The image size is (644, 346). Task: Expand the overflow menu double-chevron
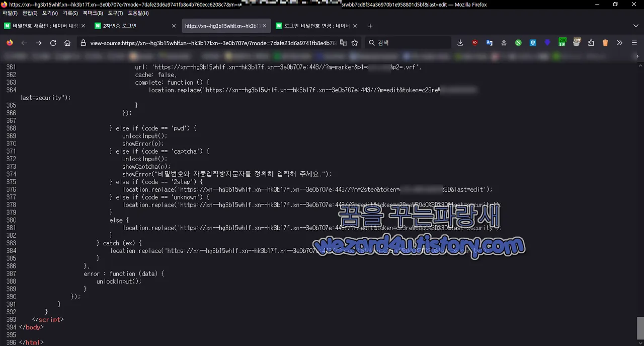click(620, 43)
